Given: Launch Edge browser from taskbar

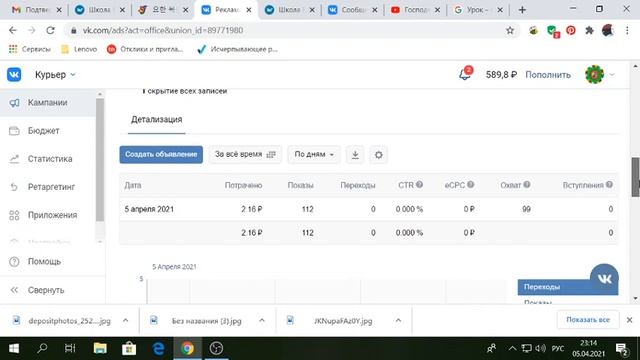Looking at the screenshot, I should click(158, 348).
